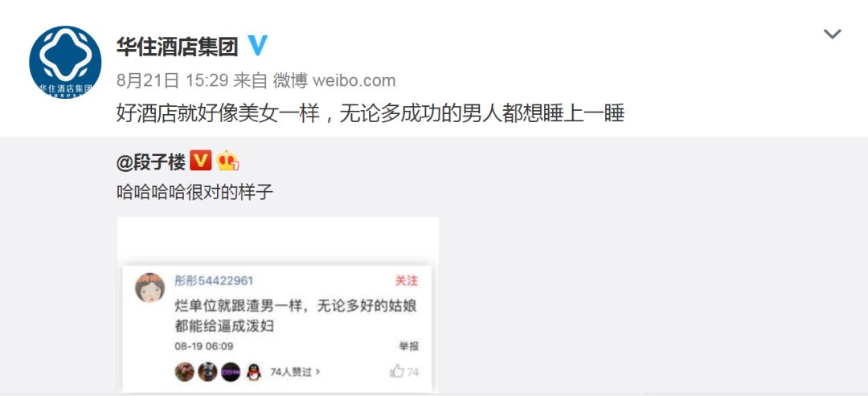Expand the 74人赞过 likers list
This screenshot has height=396, width=868.
[294, 372]
